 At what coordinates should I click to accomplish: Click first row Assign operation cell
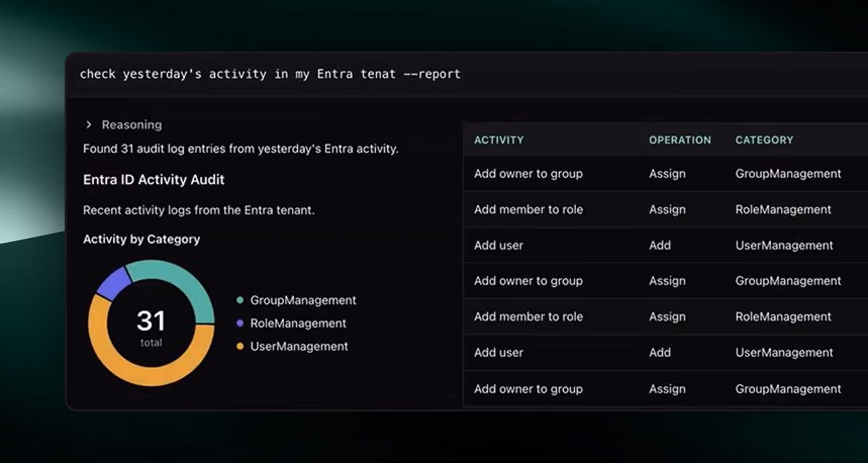667,174
